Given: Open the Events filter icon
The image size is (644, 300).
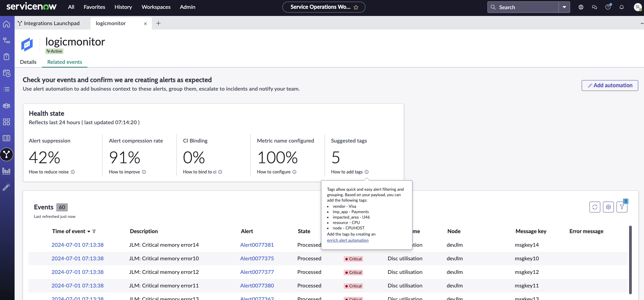Looking at the screenshot, I should pyautogui.click(x=622, y=207).
